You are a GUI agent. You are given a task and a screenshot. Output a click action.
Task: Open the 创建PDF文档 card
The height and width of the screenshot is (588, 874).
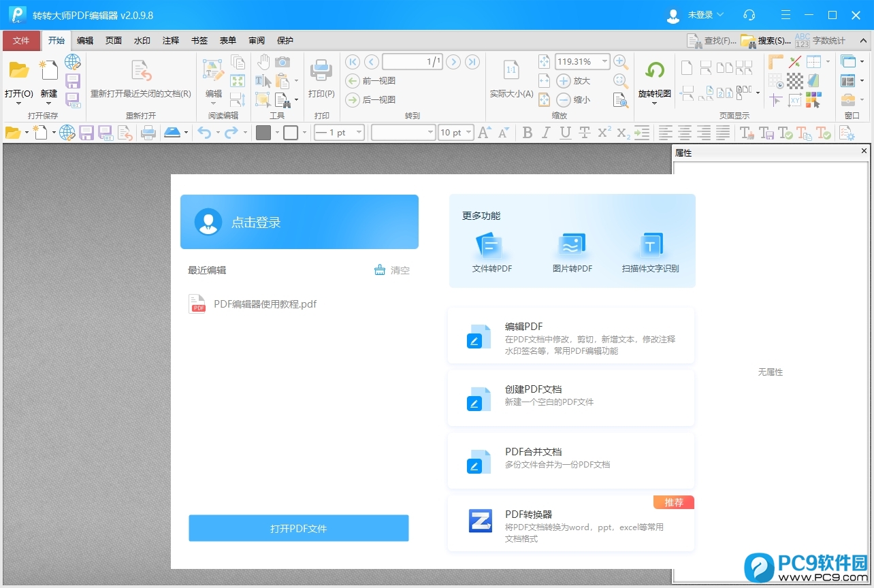[571, 398]
